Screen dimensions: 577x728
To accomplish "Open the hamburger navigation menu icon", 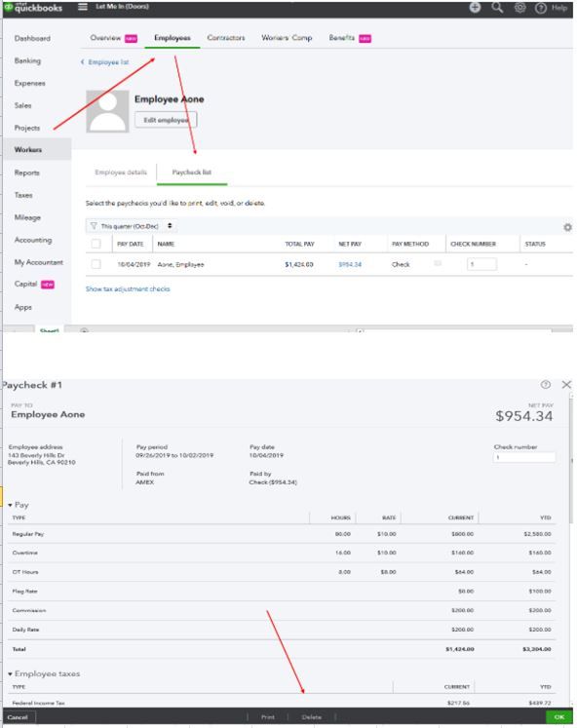I will [x=83, y=7].
